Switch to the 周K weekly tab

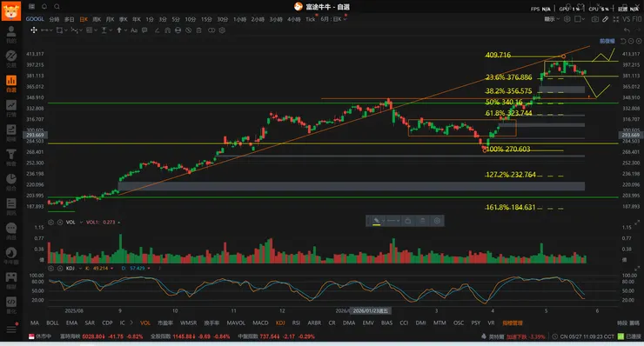pyautogui.click(x=97, y=19)
